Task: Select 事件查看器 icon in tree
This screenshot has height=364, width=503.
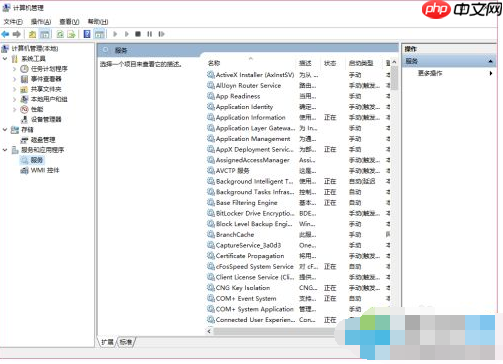Action: tap(25, 79)
